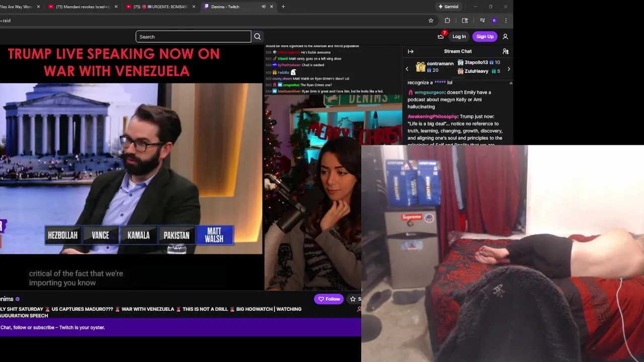Open the Gemini assistant button

pos(448,7)
